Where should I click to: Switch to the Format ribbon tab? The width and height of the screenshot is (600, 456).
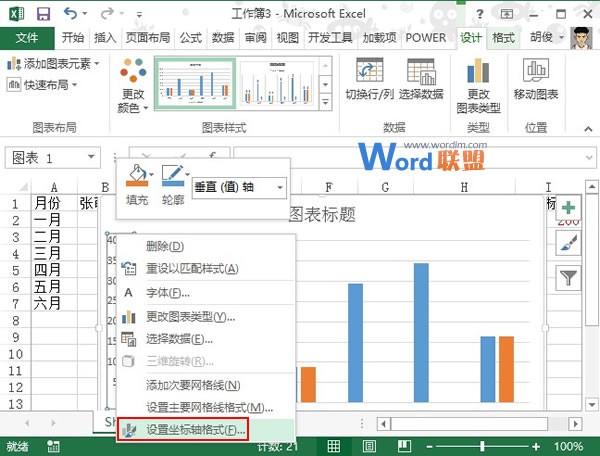(x=504, y=38)
